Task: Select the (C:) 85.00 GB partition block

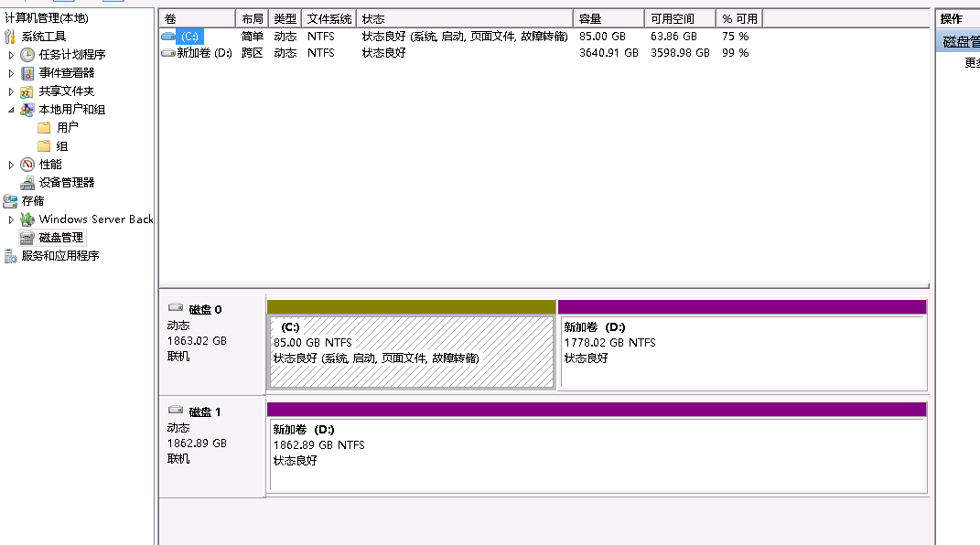Action: tap(412, 352)
